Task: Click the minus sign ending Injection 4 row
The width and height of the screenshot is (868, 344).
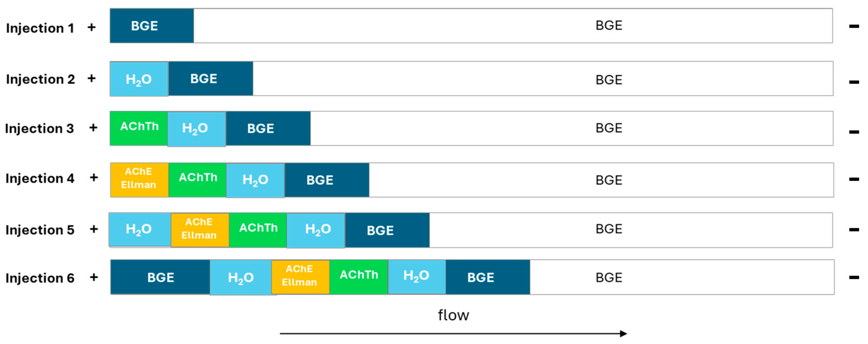Action: pos(854,179)
